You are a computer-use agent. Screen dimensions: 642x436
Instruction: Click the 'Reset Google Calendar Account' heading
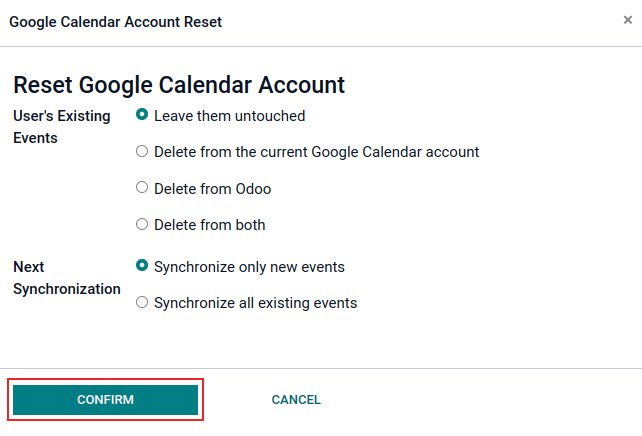point(179,84)
